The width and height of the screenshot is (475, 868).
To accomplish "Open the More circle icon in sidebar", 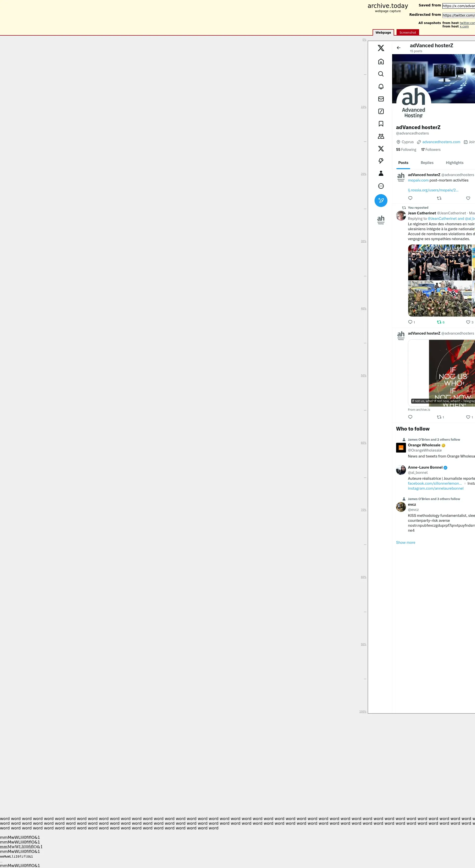I will 380,186.
